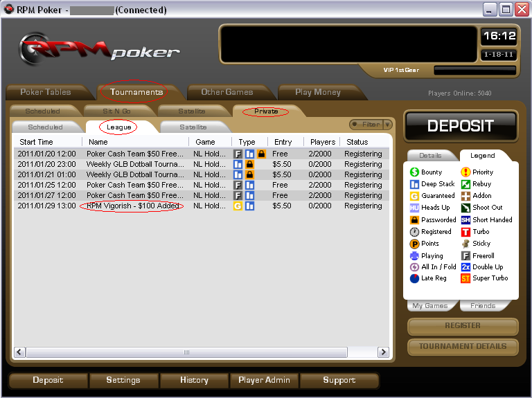The image size is (532, 398).
Task: Click Guaranteed icon in RPM Vigorish row
Action: pos(238,206)
